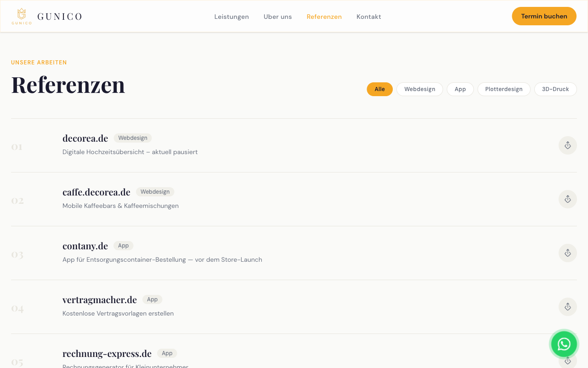588x368 pixels.
Task: Click the App tag beside vertragmacher.de
Action: coord(153,299)
